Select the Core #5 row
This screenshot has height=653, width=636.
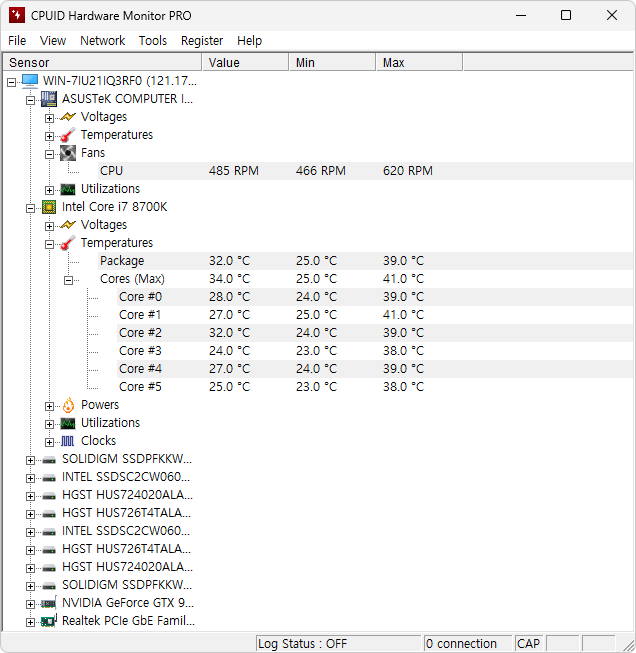tap(375, 387)
